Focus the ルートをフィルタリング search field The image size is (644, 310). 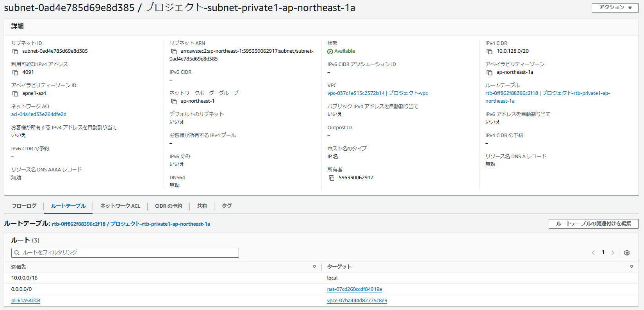tap(125, 253)
